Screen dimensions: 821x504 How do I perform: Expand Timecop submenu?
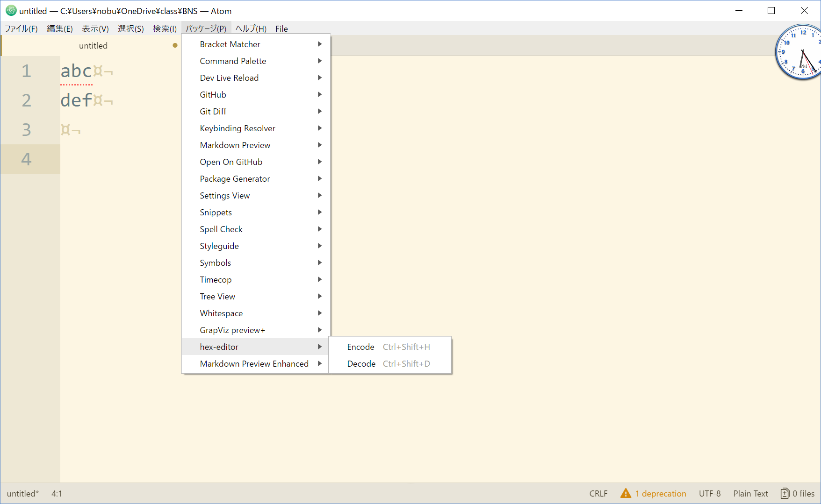256,279
